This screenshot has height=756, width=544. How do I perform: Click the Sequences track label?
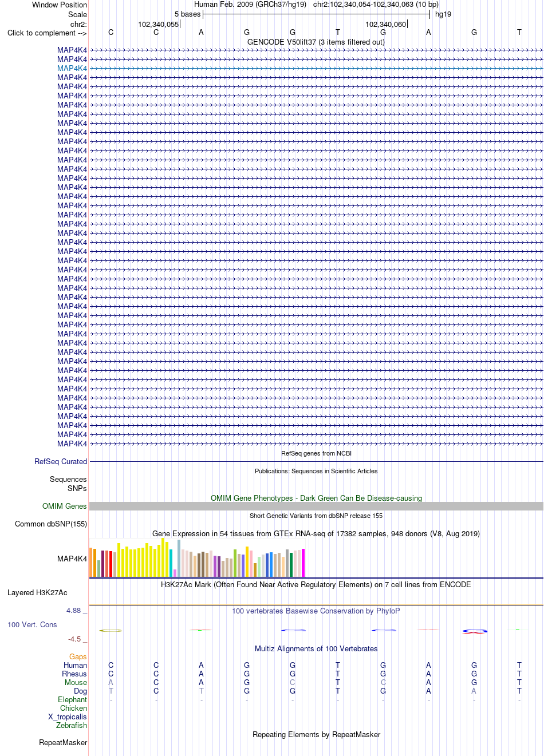(68, 479)
